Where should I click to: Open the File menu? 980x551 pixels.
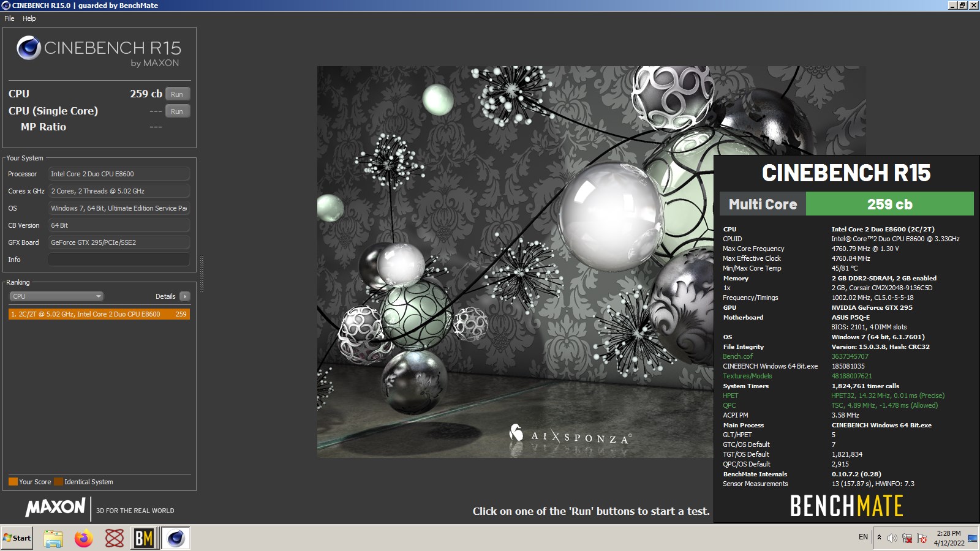point(9,18)
